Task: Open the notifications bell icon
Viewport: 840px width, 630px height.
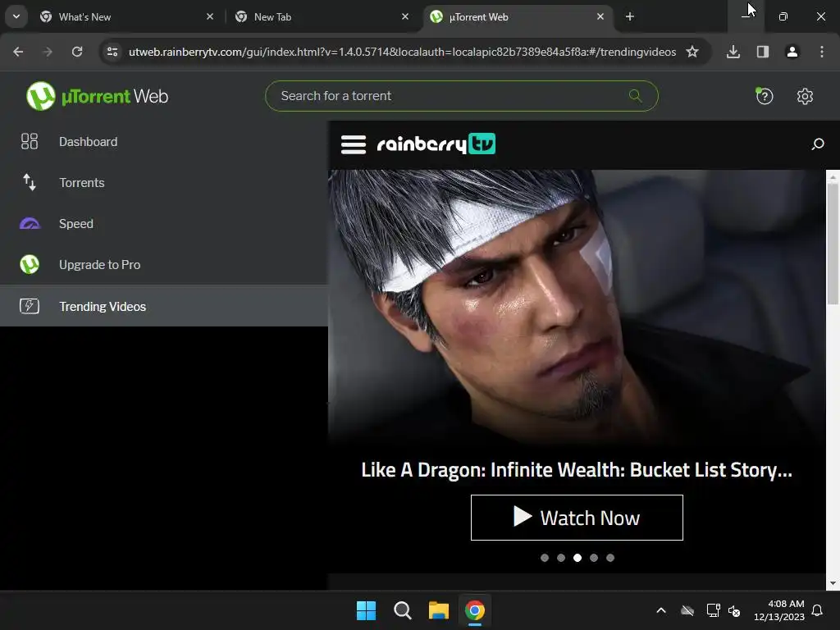Action: 818,610
